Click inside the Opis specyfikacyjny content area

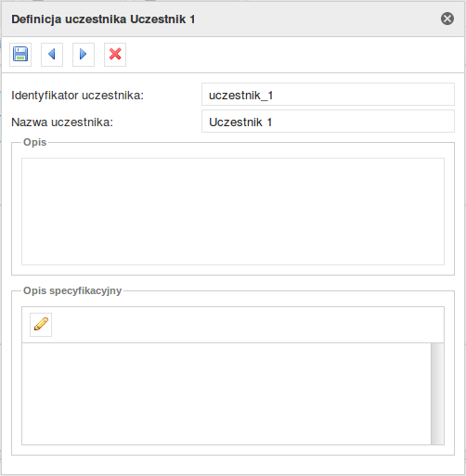click(227, 393)
